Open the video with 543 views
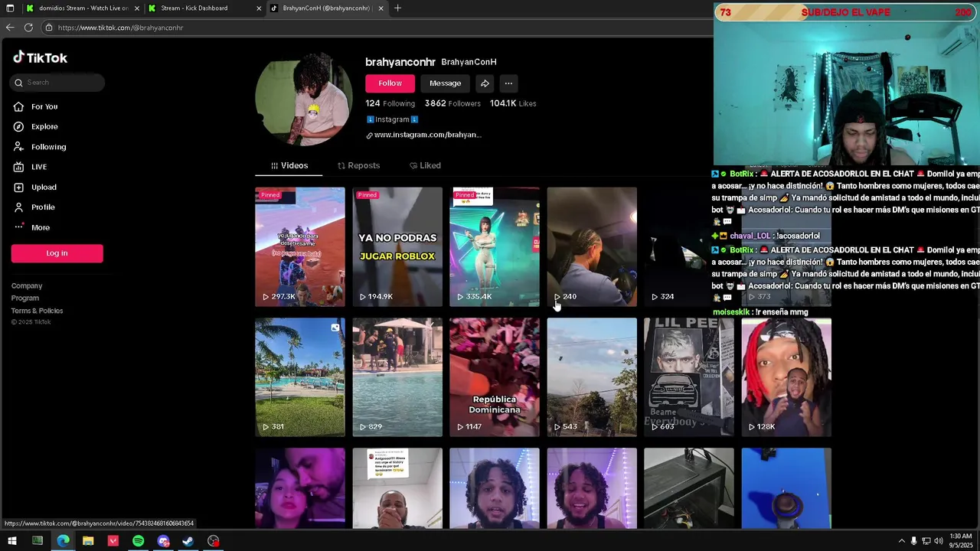Image resolution: width=980 pixels, height=551 pixels. (592, 377)
